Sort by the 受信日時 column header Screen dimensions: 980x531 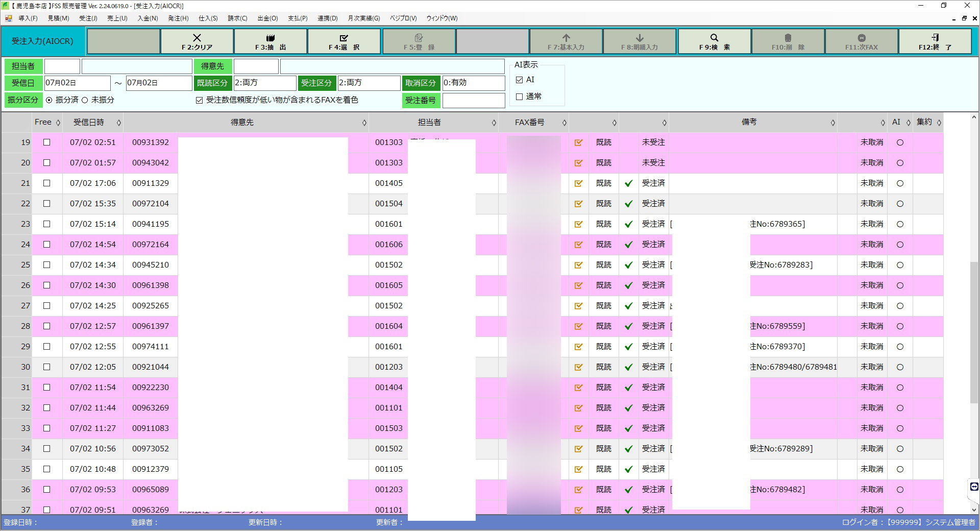point(89,123)
